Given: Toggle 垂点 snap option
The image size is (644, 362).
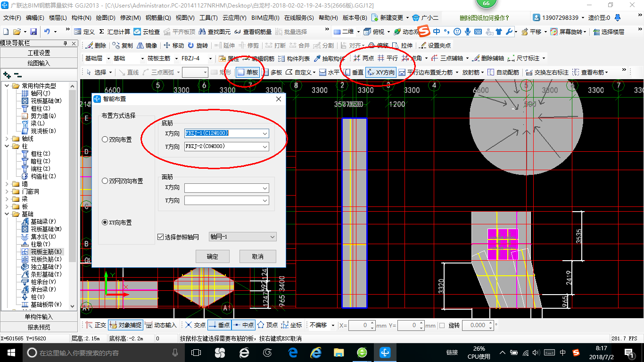Looking at the screenshot, I should click(219, 325).
